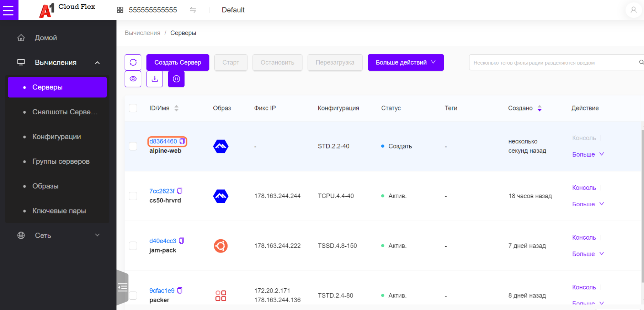This screenshot has height=310, width=644.
Task: Open user profile avatar
Action: (x=634, y=10)
